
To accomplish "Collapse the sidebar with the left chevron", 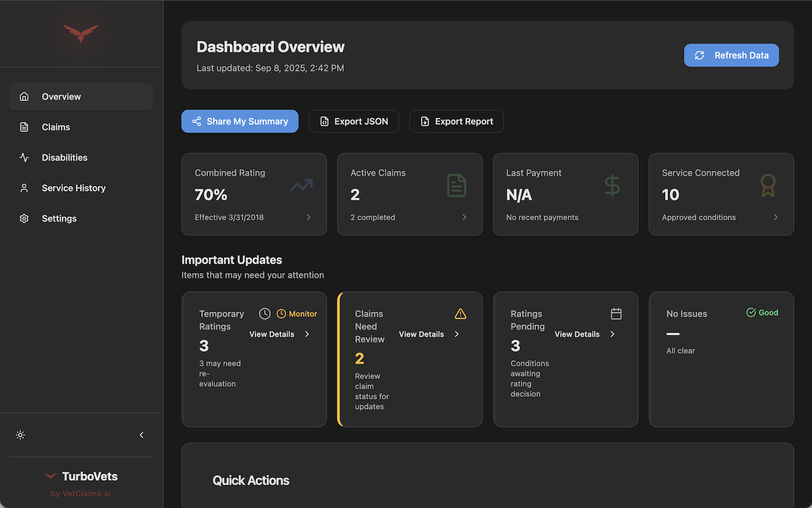I will coord(141,435).
